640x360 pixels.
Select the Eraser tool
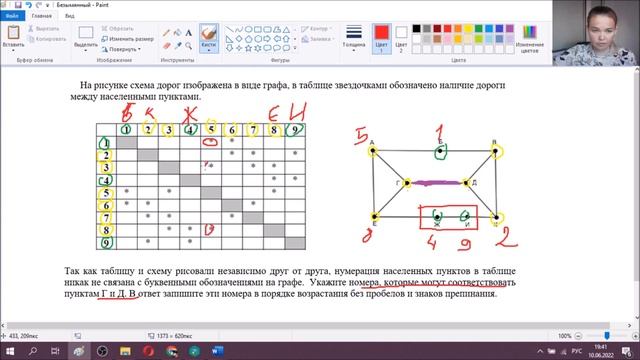tap(167, 46)
